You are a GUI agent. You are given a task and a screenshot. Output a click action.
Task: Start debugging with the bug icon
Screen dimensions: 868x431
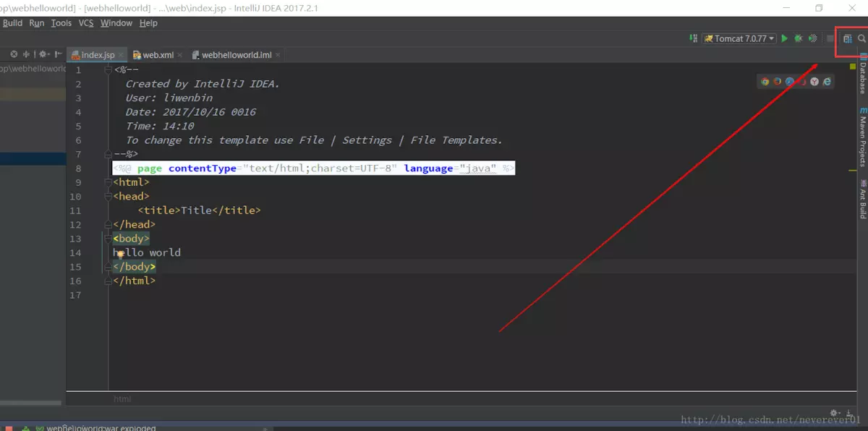point(799,38)
